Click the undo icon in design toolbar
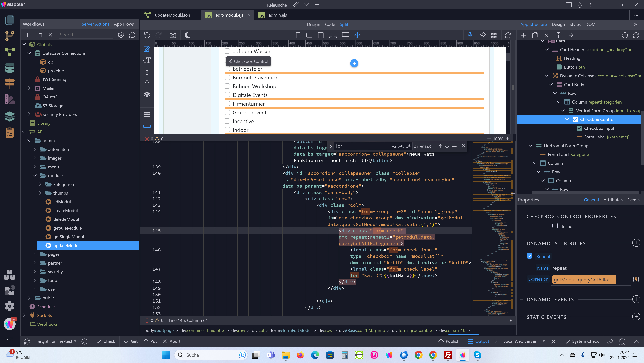 [147, 35]
